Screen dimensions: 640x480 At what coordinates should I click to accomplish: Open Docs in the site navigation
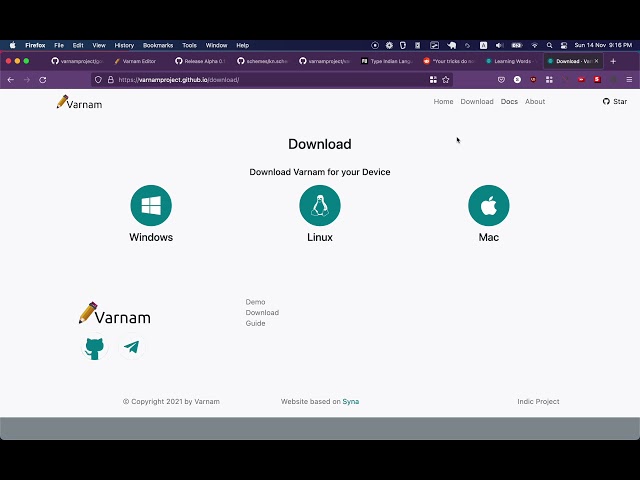(509, 102)
